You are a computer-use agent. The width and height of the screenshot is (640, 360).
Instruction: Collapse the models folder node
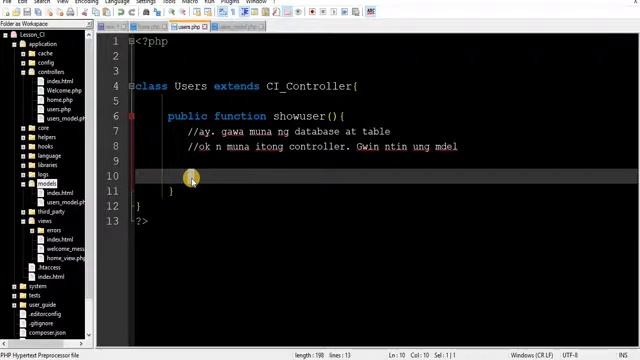coord(23,184)
